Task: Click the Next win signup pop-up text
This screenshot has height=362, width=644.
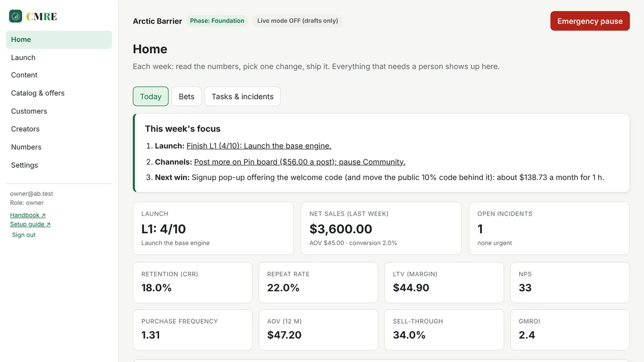Action: click(x=379, y=177)
